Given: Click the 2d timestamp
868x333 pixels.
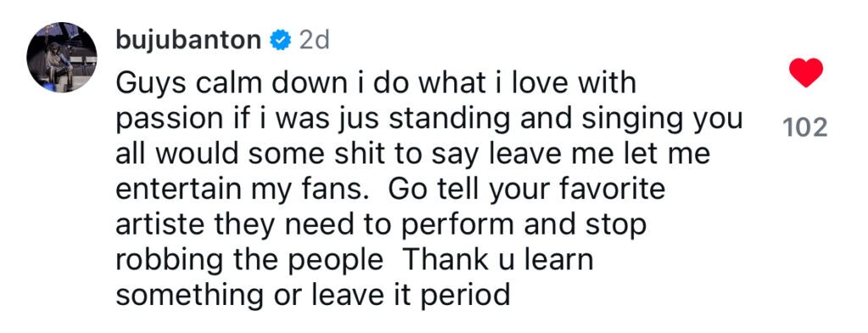Looking at the screenshot, I should pos(314,41).
